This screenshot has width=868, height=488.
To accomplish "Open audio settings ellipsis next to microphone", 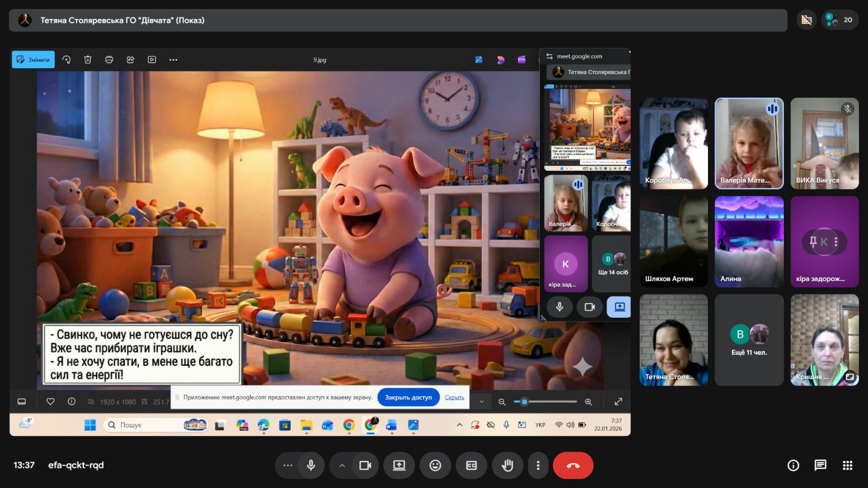I will click(288, 465).
